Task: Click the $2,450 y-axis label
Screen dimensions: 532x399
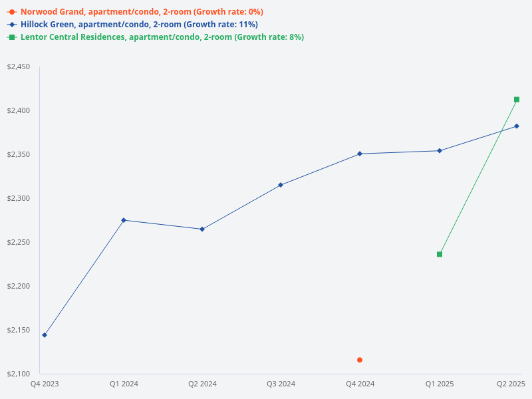Action: point(19,66)
